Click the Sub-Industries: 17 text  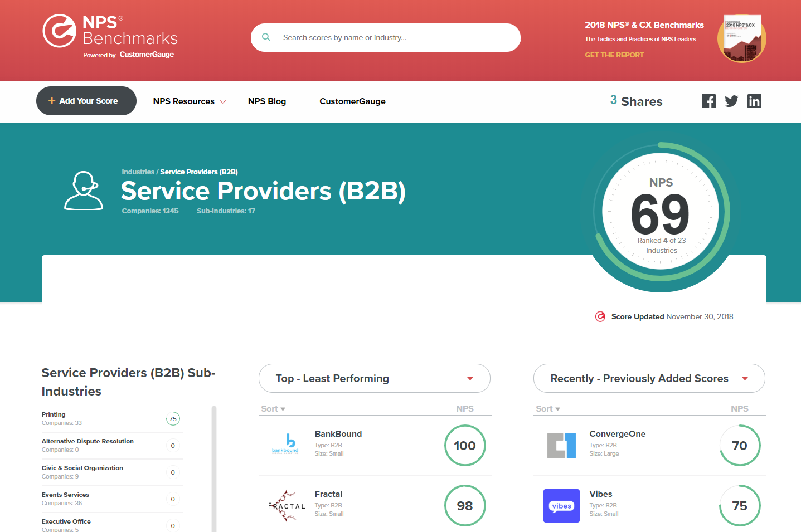pos(226,211)
